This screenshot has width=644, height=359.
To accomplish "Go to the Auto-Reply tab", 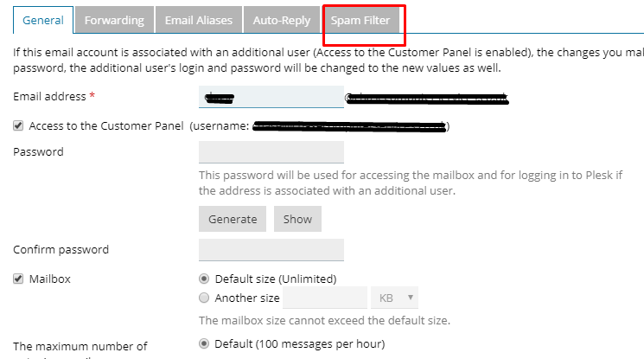I will (x=282, y=20).
